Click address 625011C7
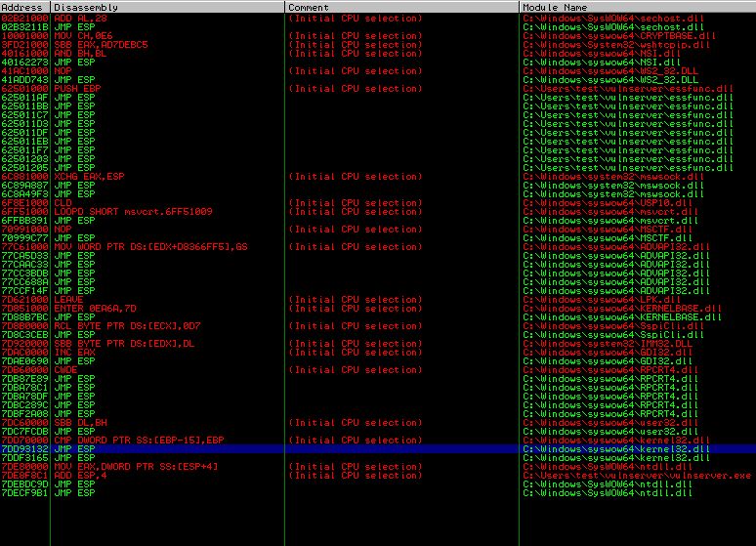 [24, 115]
